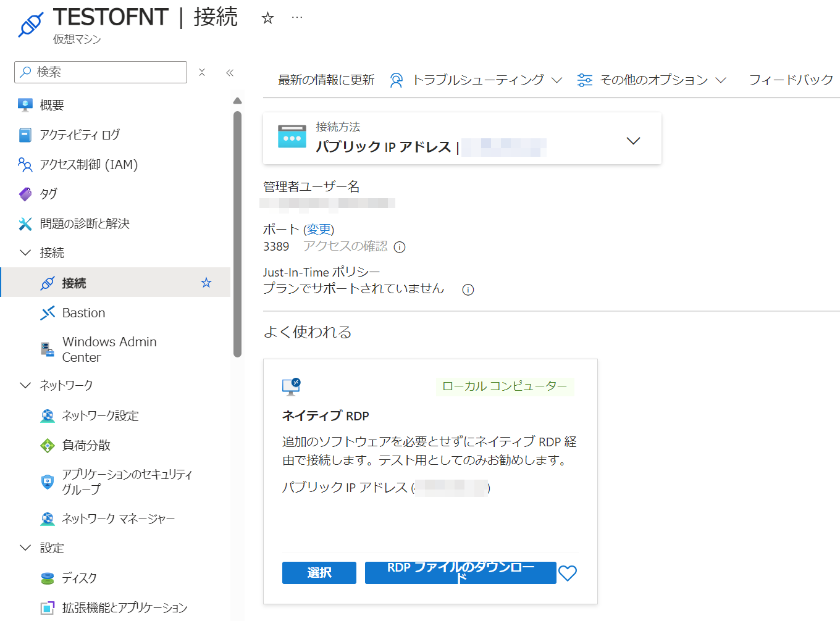Click the Windows Admin Center icon
Screen dimensions: 840x621
[x=48, y=349]
